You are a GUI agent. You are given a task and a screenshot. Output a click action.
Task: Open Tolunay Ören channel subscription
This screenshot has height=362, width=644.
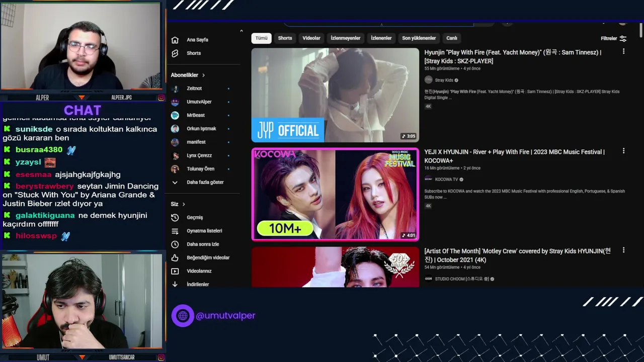[201, 169]
